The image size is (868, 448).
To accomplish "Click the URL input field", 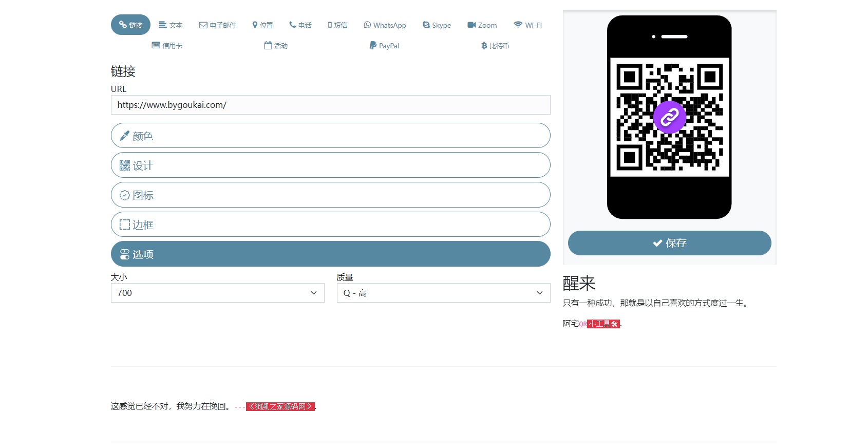I will coord(330,105).
